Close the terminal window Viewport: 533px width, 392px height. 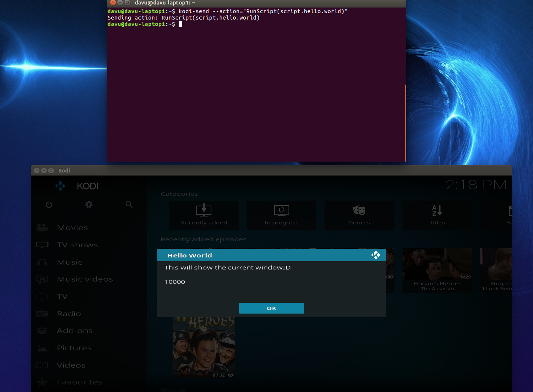[x=113, y=2]
